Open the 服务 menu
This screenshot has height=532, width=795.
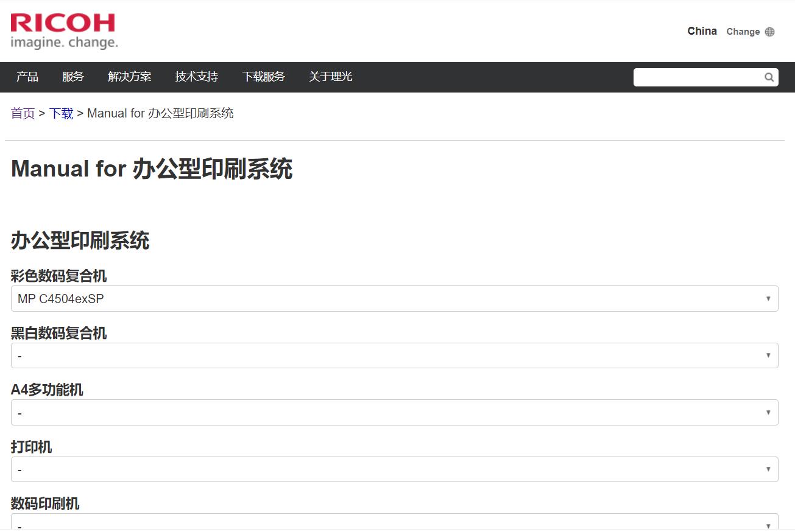74,77
